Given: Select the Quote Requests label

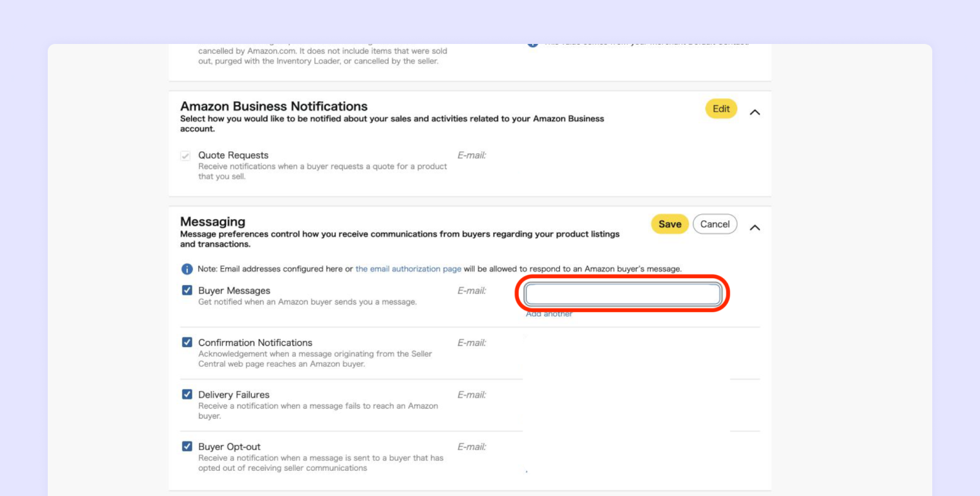Looking at the screenshot, I should point(233,155).
